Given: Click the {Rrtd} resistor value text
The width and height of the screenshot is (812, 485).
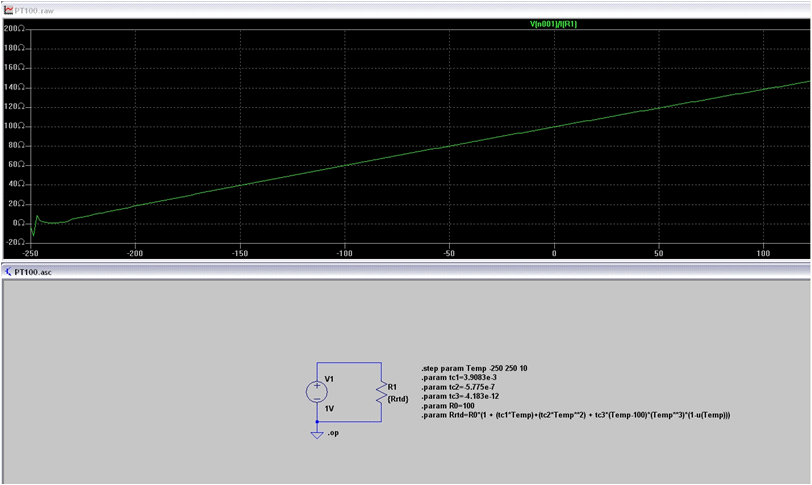Looking at the screenshot, I should [x=398, y=399].
